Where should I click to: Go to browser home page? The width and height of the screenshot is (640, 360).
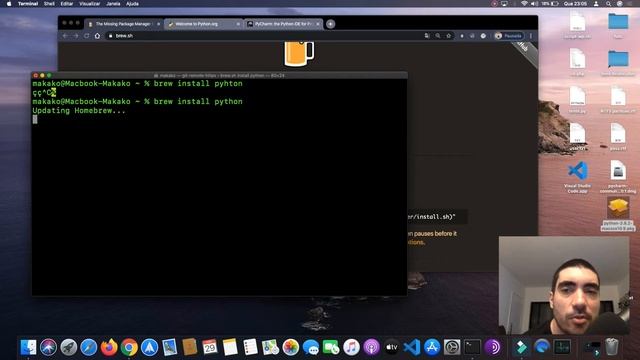pos(97,36)
